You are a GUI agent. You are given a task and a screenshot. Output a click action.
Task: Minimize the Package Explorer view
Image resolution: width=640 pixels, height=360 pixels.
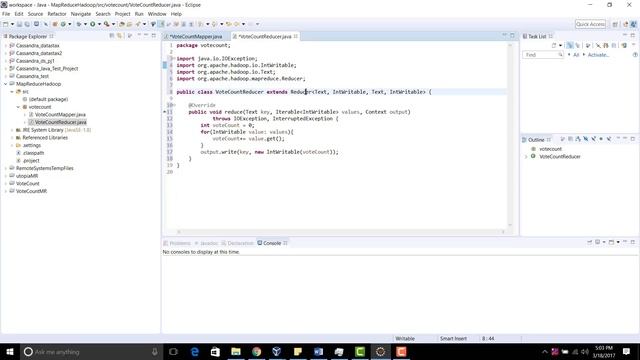(146, 36)
